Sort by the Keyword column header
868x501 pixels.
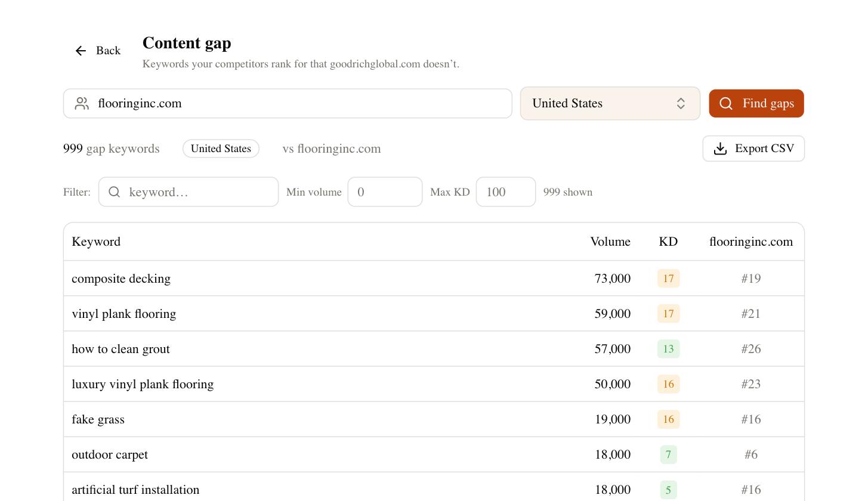click(x=96, y=242)
